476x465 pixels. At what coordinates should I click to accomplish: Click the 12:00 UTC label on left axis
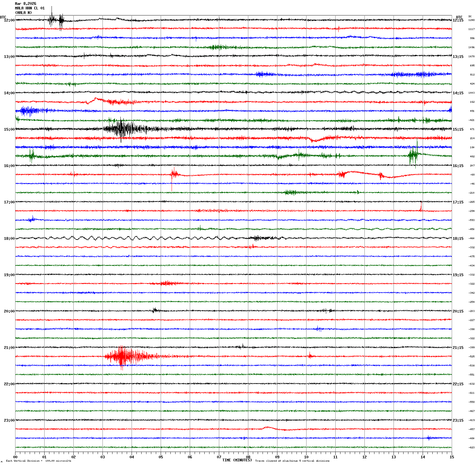click(x=9, y=20)
